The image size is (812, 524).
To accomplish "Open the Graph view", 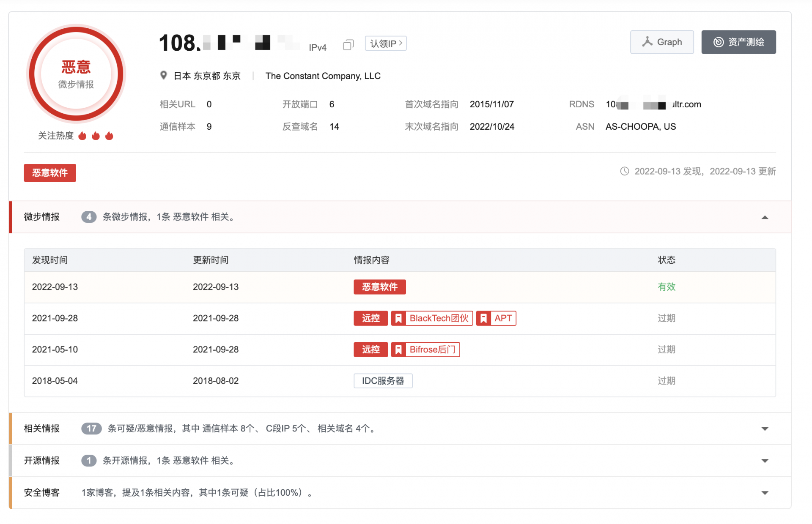I will [662, 42].
